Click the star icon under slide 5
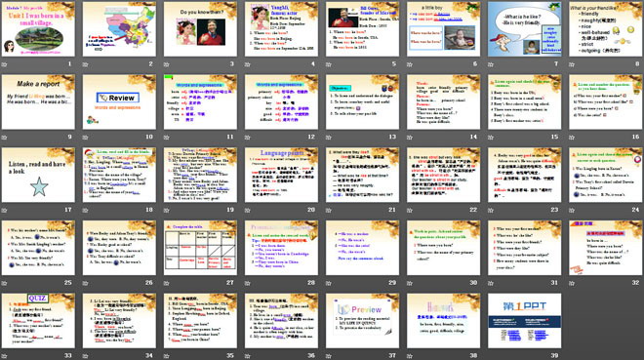This screenshot has width=644, height=360. point(329,64)
